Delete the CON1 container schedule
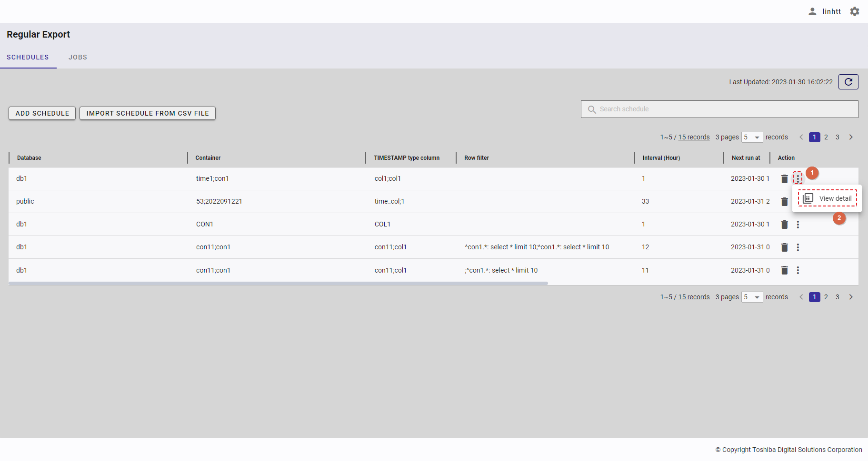Viewport: 868px width, 461px height. [785, 225]
